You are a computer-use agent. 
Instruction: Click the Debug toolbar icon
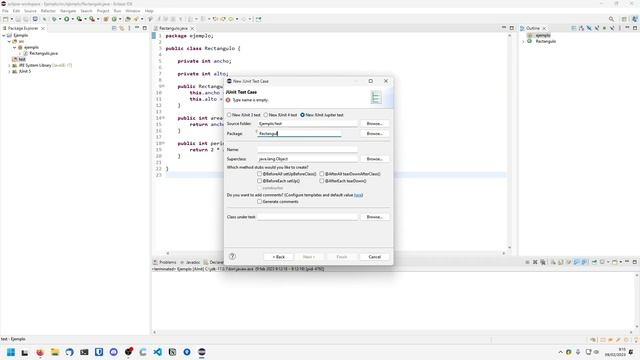tap(54, 19)
